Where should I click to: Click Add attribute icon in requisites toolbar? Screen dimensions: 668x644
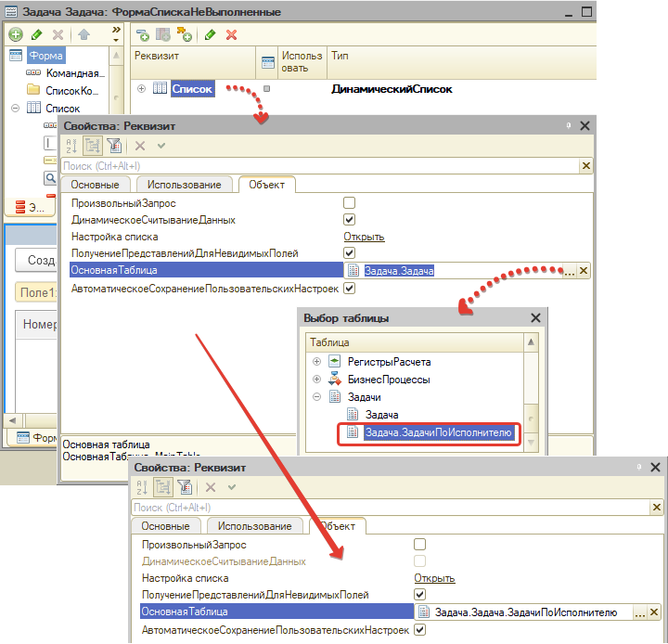[x=143, y=35]
